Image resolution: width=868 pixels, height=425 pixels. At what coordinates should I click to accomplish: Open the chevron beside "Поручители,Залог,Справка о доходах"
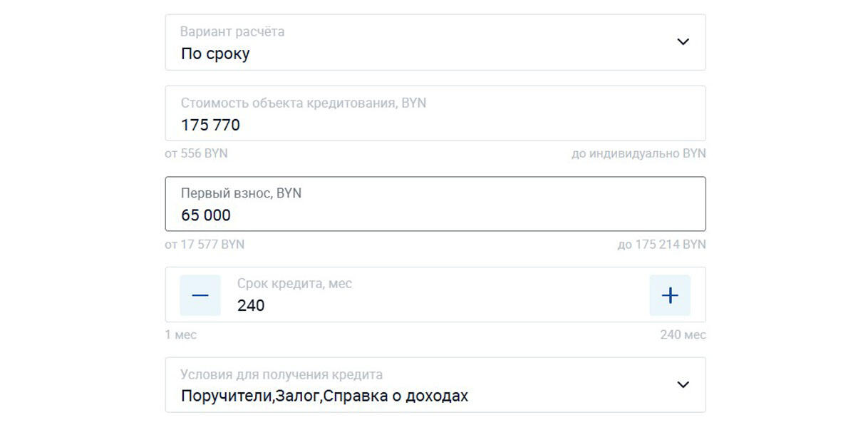(x=683, y=385)
